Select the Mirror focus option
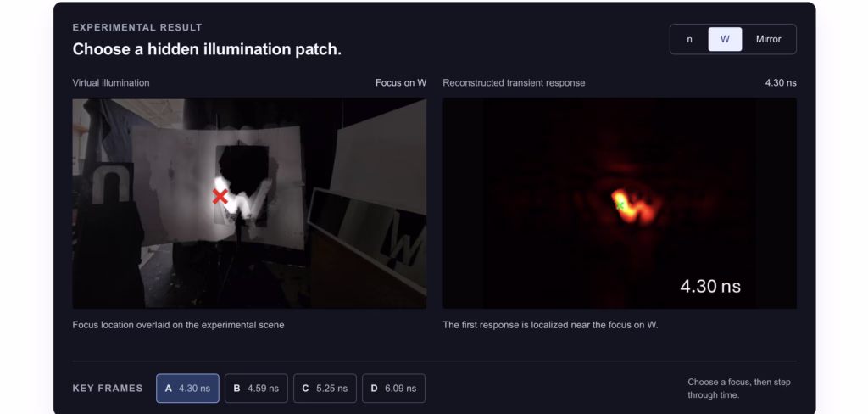The height and width of the screenshot is (414, 868). pos(768,39)
